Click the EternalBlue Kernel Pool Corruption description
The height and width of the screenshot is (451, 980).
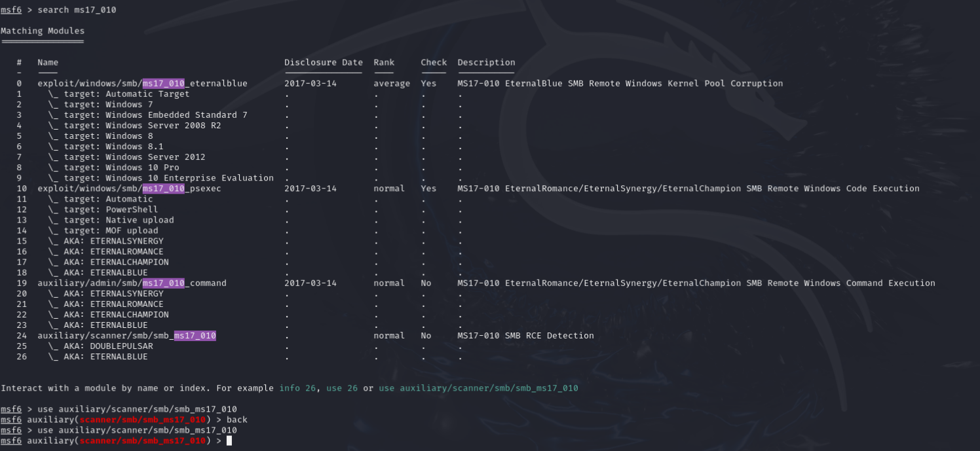(x=620, y=83)
